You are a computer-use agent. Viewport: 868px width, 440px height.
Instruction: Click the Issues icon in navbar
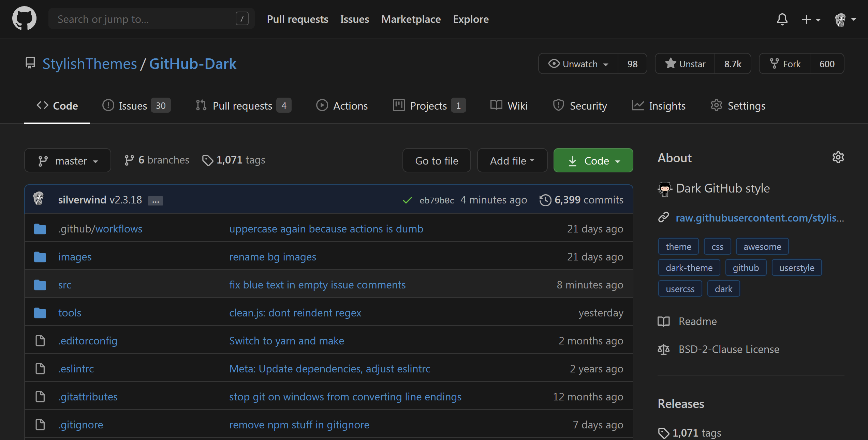108,105
